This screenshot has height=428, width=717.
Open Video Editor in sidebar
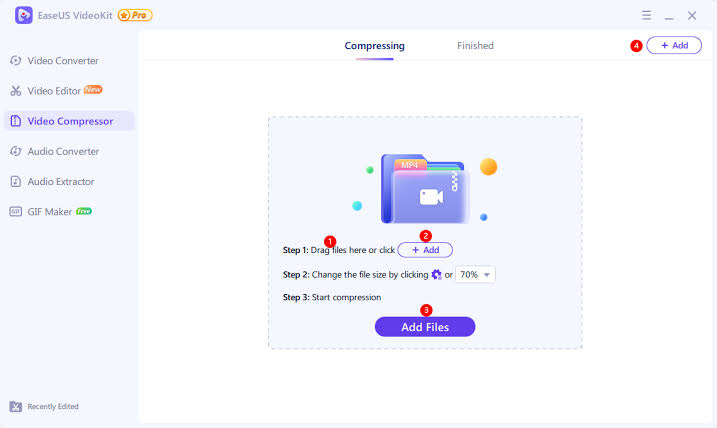point(69,91)
